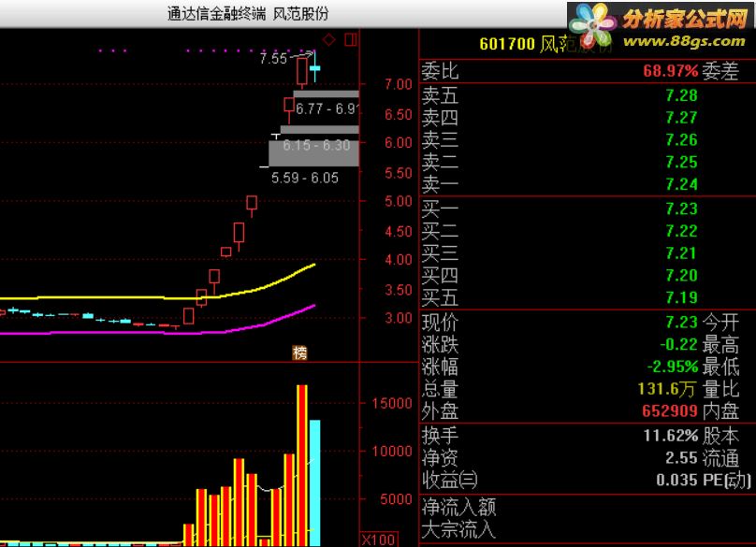Click the 大宗流入 row
Image resolution: width=756 pixels, height=547 pixels.
tap(459, 529)
